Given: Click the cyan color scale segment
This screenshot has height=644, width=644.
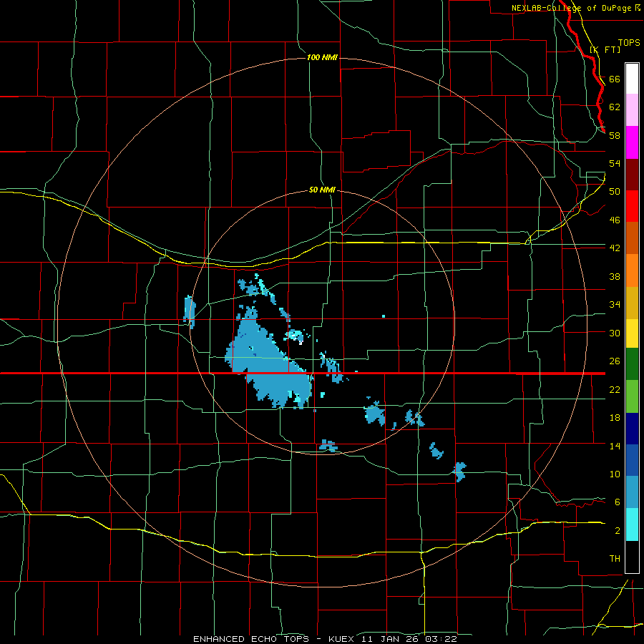Looking at the screenshot, I should 632,525.
